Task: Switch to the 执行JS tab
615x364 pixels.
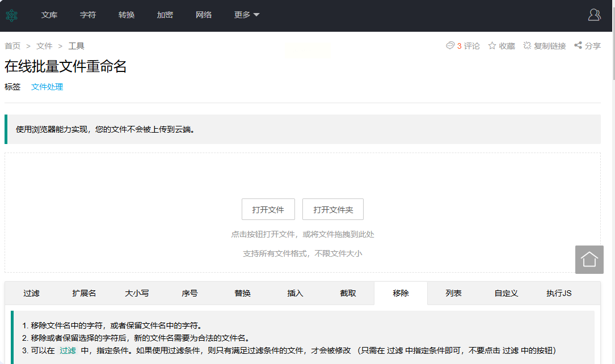Action: [559, 293]
